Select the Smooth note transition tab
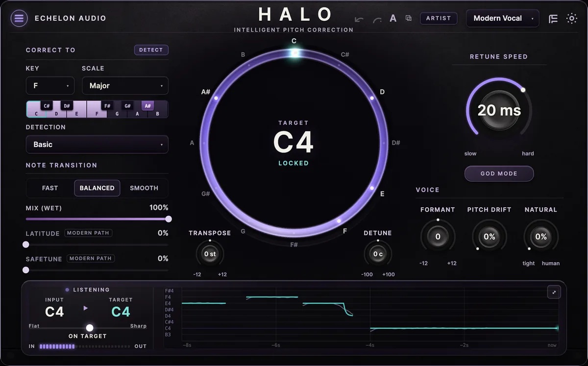This screenshot has height=366, width=588. click(x=144, y=188)
